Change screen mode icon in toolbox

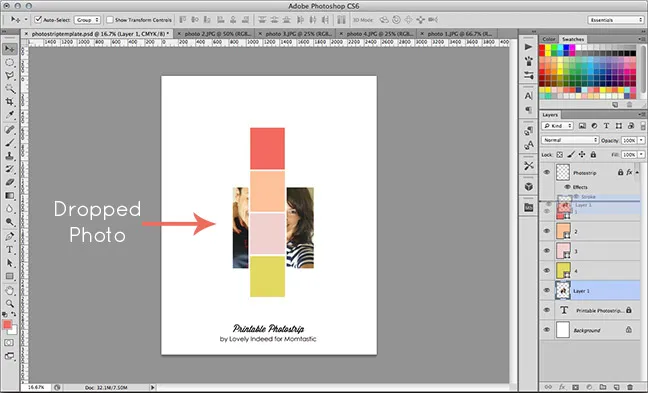point(9,356)
